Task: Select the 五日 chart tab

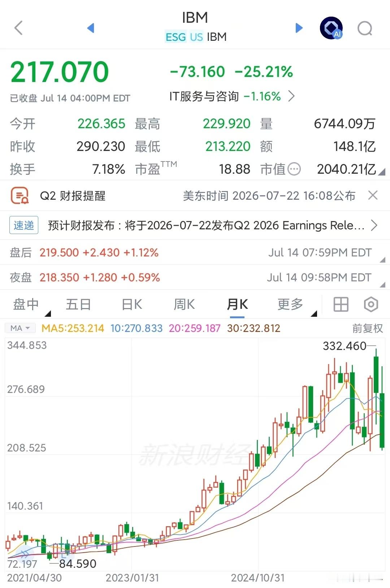Action: tap(78, 304)
